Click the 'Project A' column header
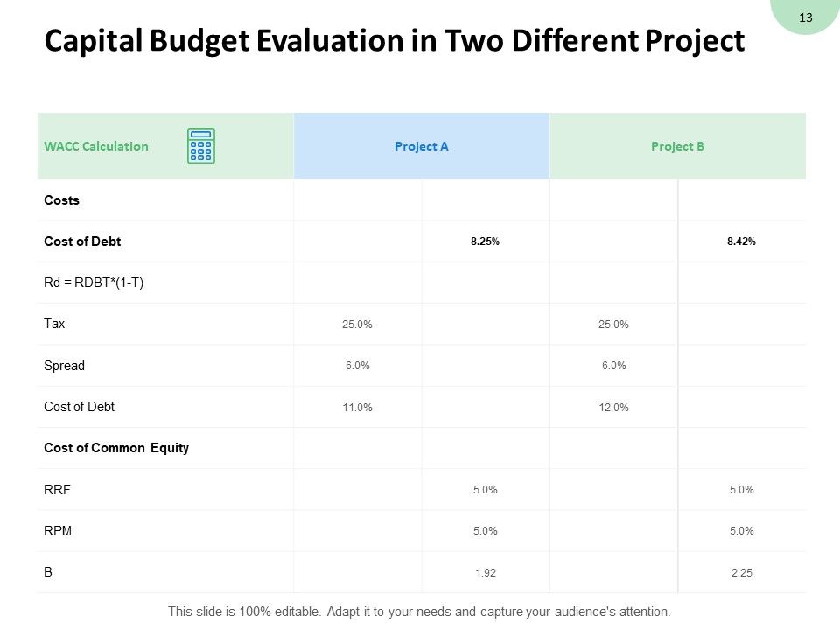The width and height of the screenshot is (840, 630). (421, 146)
